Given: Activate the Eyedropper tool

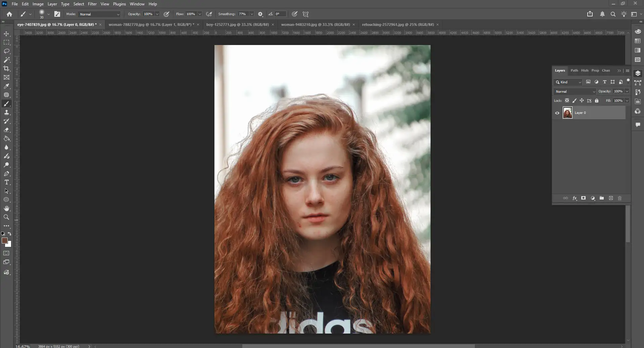Looking at the screenshot, I should click(6, 86).
